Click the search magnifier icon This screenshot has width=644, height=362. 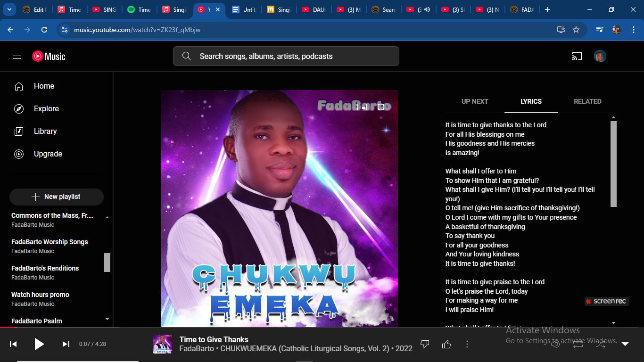coord(186,56)
